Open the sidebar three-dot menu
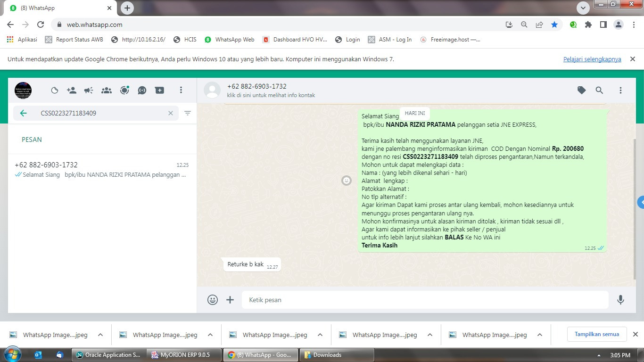The width and height of the screenshot is (644, 362). [181, 90]
